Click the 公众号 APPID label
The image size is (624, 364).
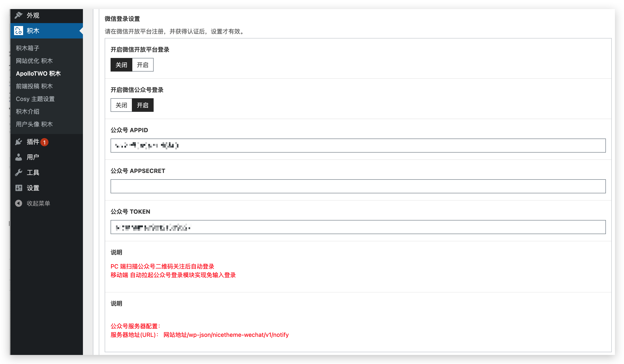(129, 130)
